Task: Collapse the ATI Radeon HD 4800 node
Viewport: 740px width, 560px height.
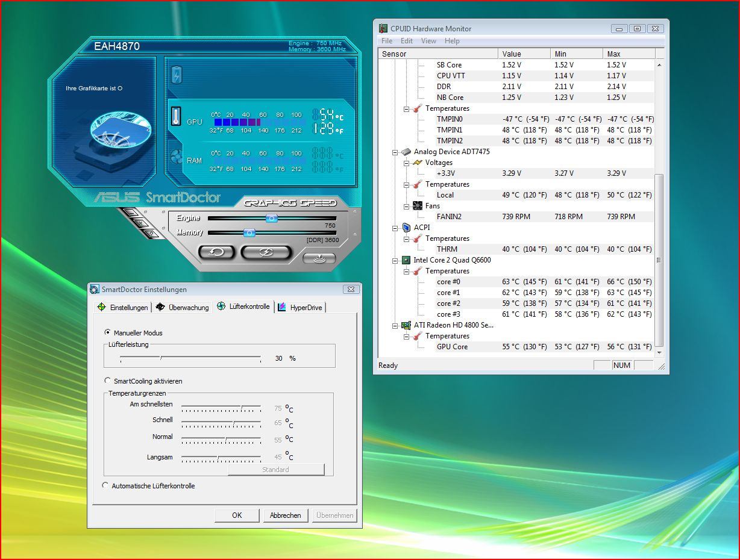Action: (x=395, y=325)
